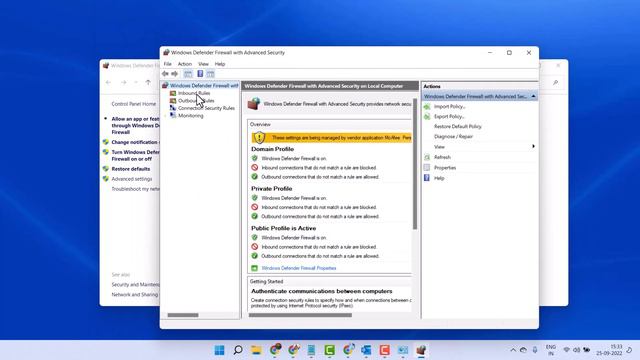Screen dimensions: 640x360
Task: Click Refresh in the Actions pane
Action: click(442, 157)
